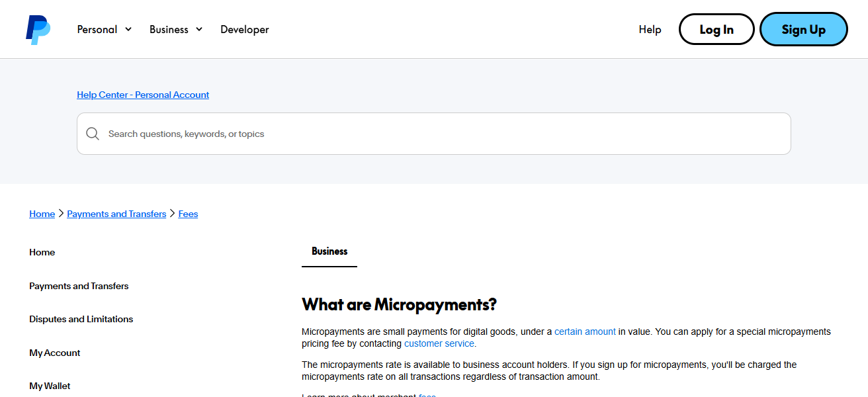
Task: Click the PayPal logo icon
Action: click(x=37, y=29)
